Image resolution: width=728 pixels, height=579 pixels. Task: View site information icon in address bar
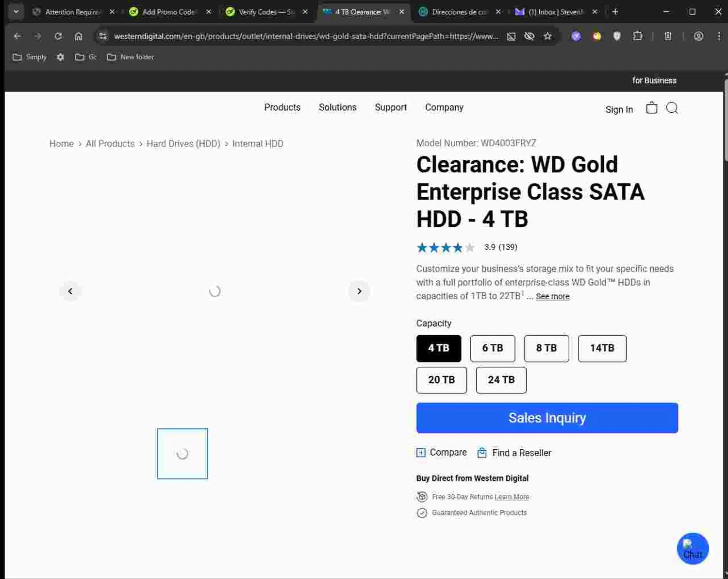(x=102, y=36)
